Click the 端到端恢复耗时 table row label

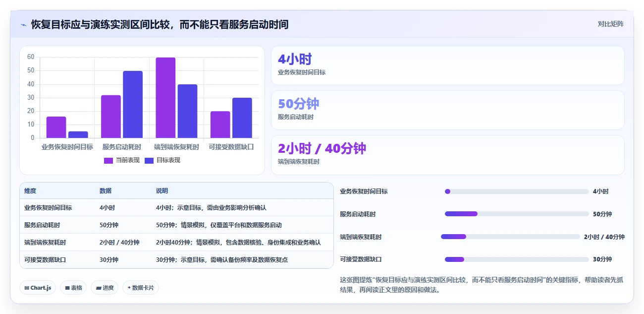[x=45, y=243]
